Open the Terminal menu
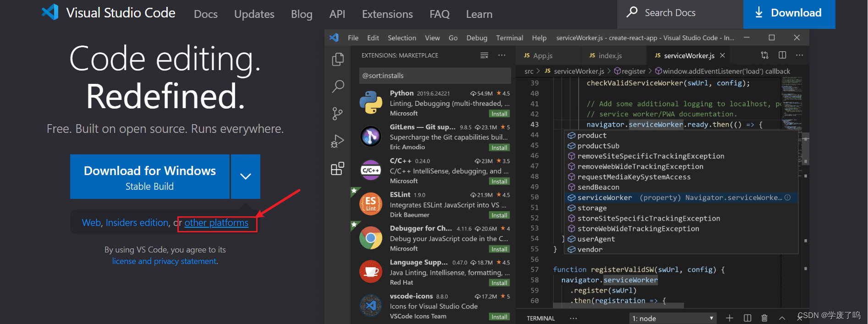 [510, 38]
